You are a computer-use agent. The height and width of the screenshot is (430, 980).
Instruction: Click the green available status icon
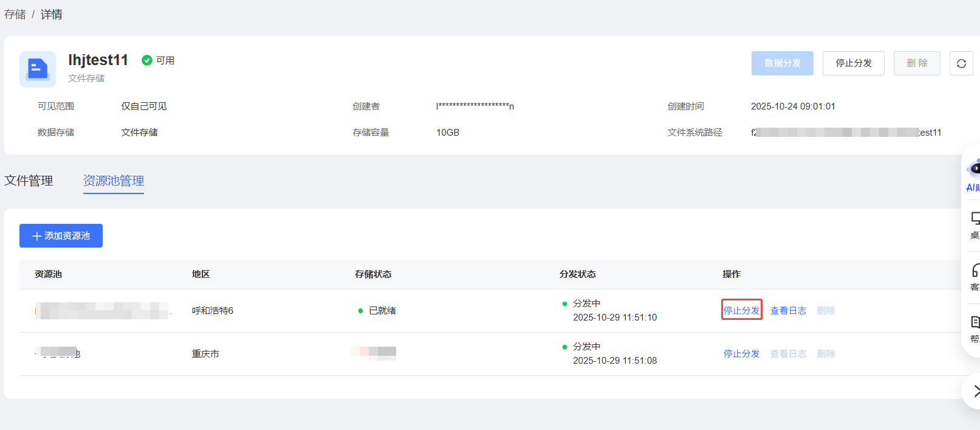pos(147,60)
